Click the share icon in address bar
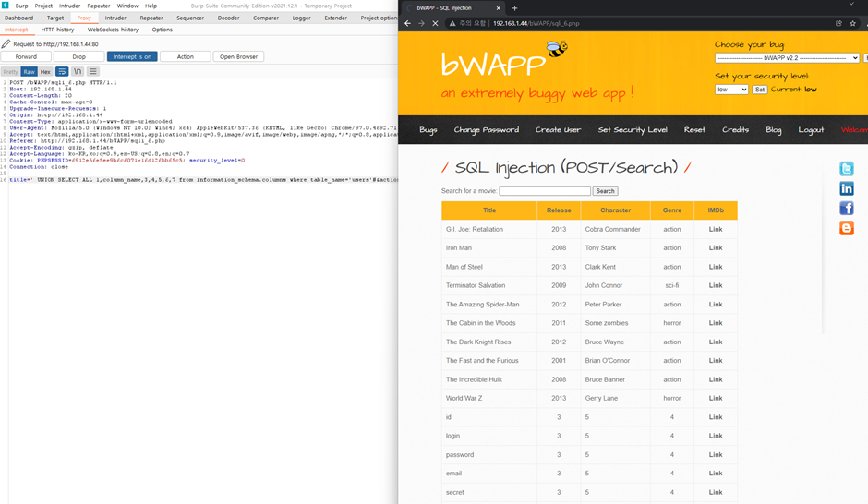The image size is (868, 504). [x=838, y=23]
